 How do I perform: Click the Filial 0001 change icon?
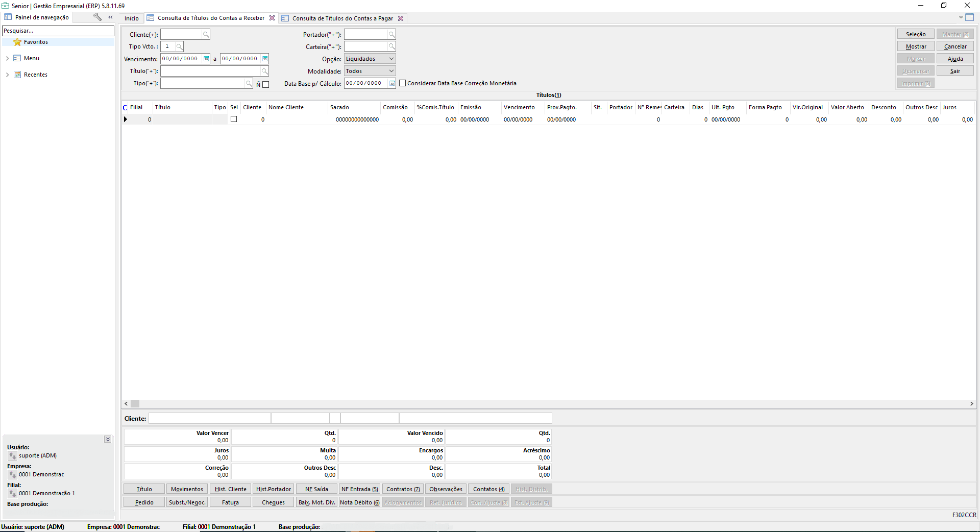pyautogui.click(x=13, y=493)
